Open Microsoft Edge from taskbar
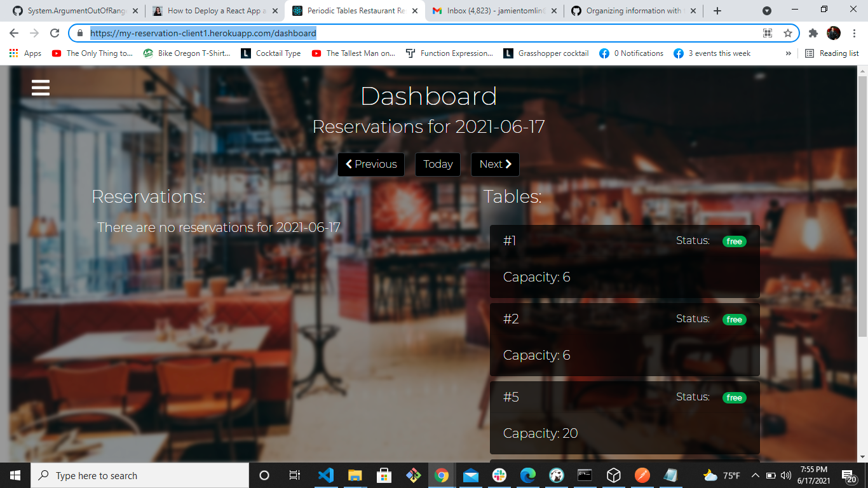868x488 pixels. coord(528,475)
